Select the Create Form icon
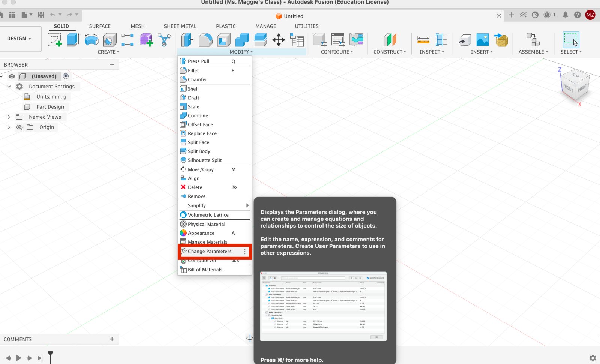Image resolution: width=600 pixels, height=364 pixels. [146, 40]
